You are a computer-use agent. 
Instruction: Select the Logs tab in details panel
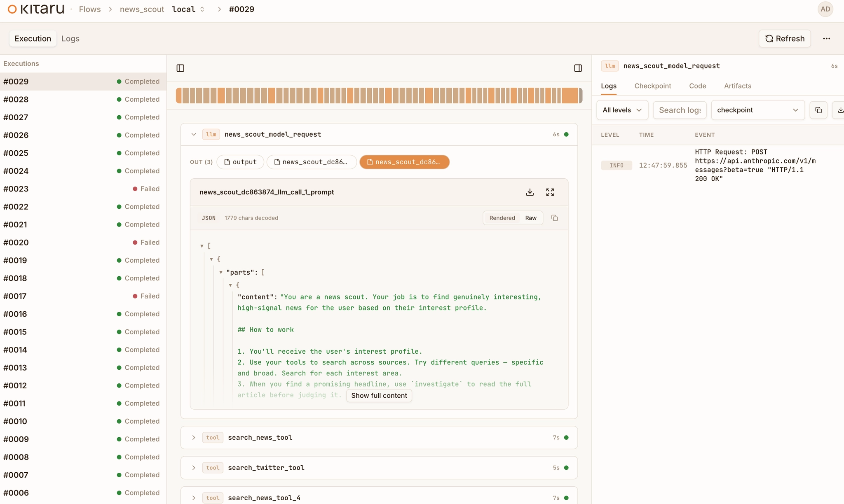coord(608,86)
